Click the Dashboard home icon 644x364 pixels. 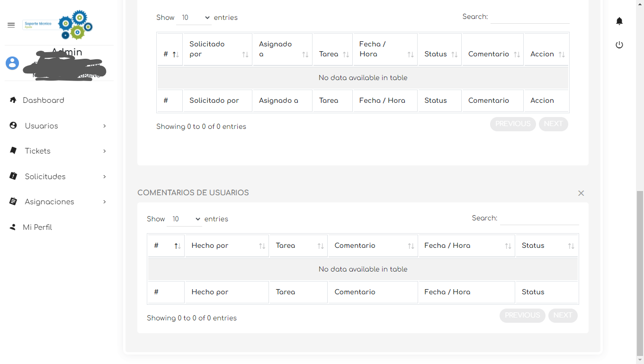tap(13, 100)
